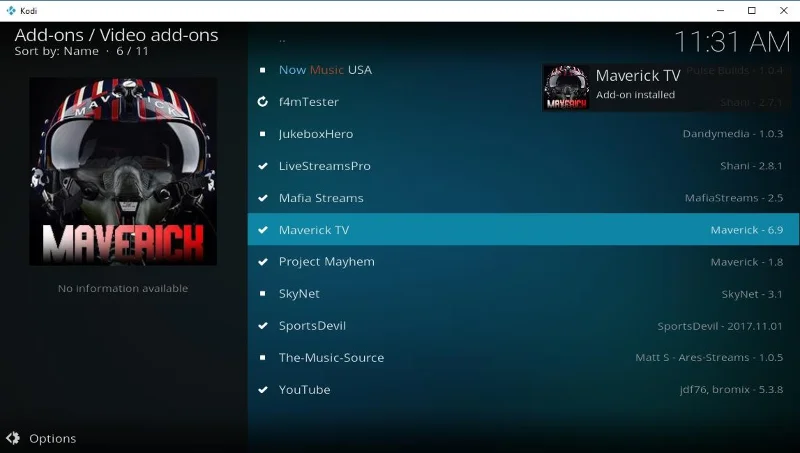Click 'Matt S - Ares-Streams - 1.0.5' text
This screenshot has width=800, height=453.
pos(709,358)
